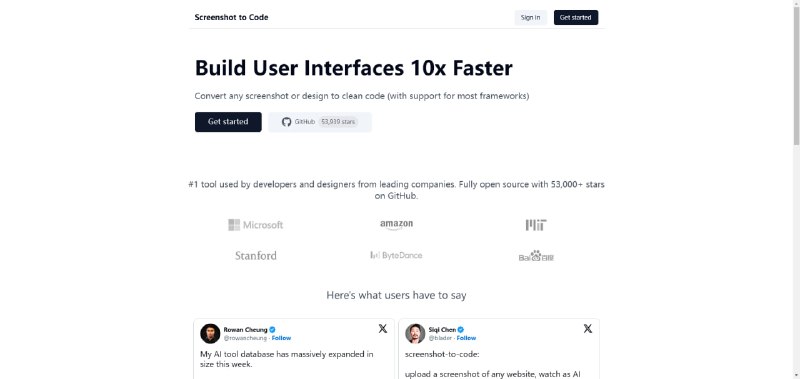
Task: Click the Microsoft logo
Action: click(x=255, y=225)
